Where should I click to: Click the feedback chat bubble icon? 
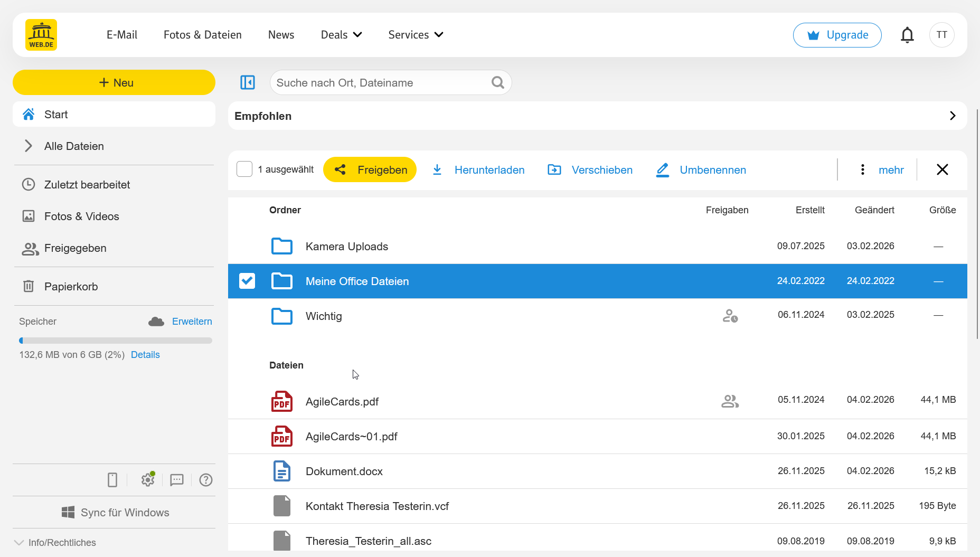pos(177,479)
